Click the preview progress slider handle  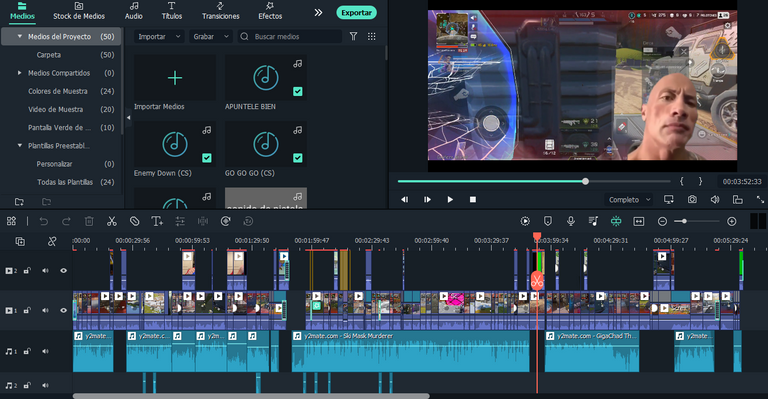point(585,181)
